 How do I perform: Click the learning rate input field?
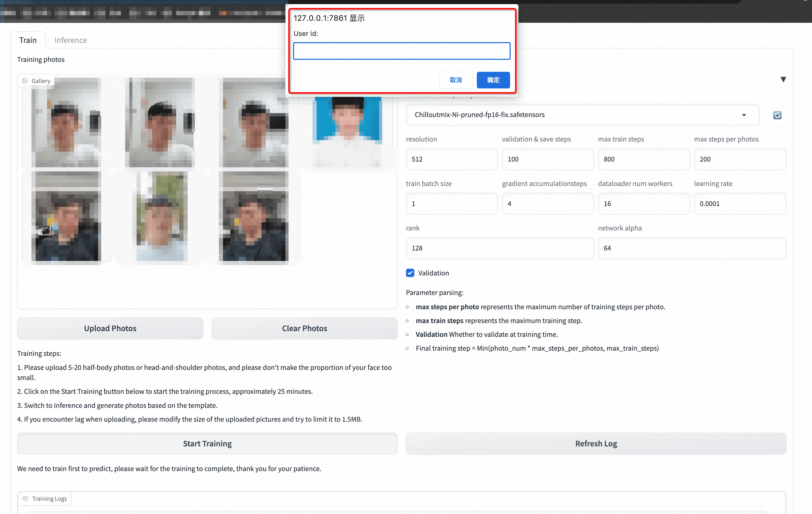[740, 204]
